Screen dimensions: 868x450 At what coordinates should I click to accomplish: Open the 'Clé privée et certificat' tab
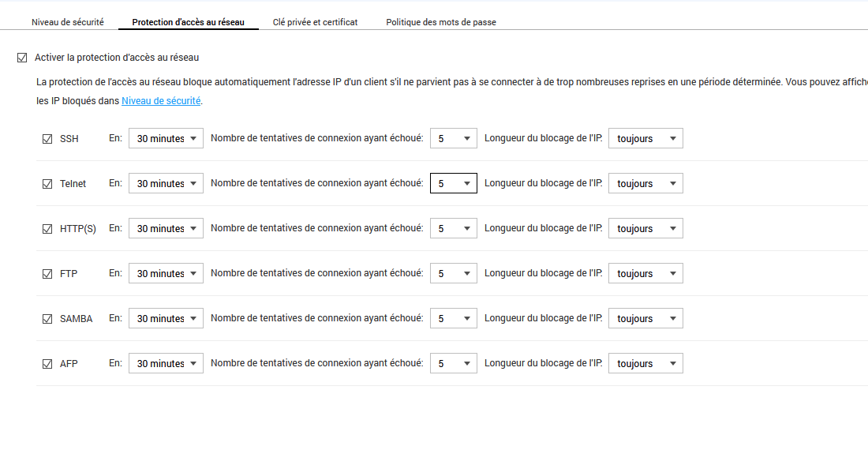[315, 22]
